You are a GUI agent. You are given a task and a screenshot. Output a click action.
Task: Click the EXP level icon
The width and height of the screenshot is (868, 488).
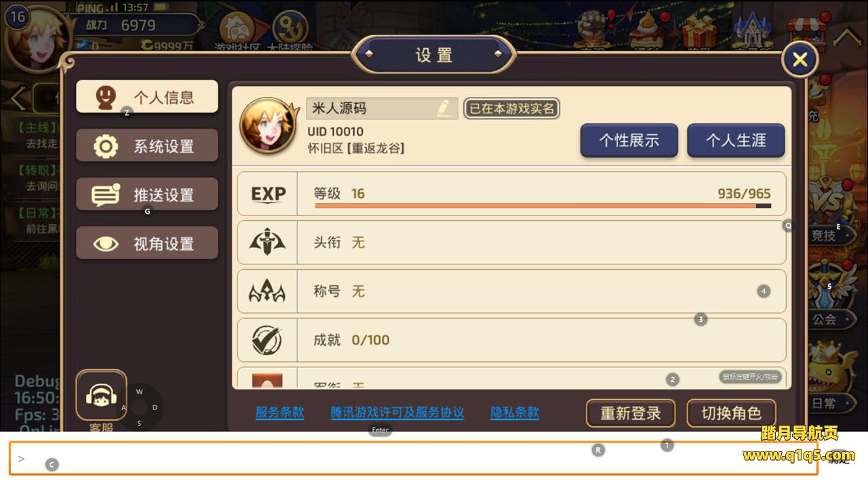(268, 194)
